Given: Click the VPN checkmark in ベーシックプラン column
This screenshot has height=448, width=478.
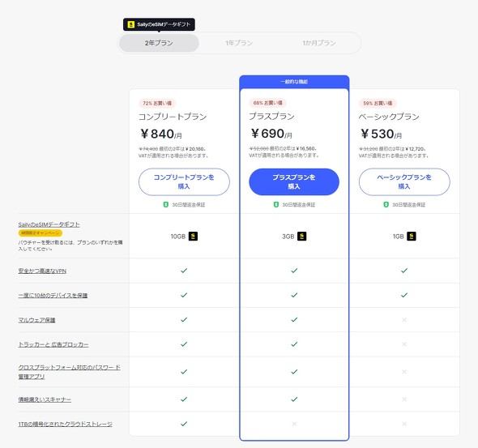Looking at the screenshot, I should (x=404, y=271).
